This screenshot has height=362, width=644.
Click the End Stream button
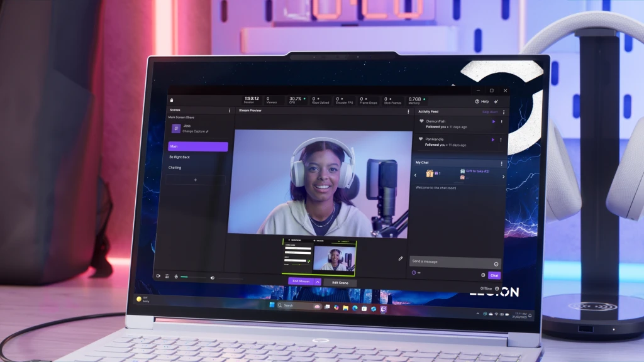pos(300,282)
